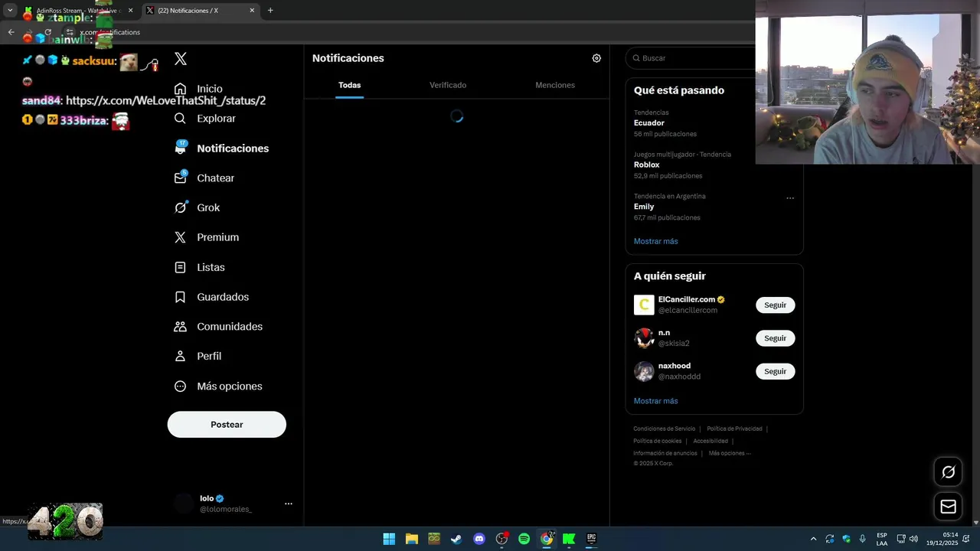Screen dimensions: 980x551
Task: Open Perfil profile page
Action: point(198,356)
